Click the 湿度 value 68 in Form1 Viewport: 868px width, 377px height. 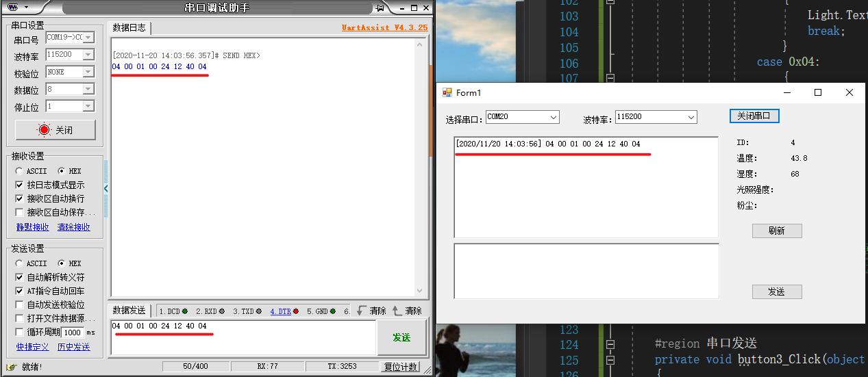[x=795, y=174]
